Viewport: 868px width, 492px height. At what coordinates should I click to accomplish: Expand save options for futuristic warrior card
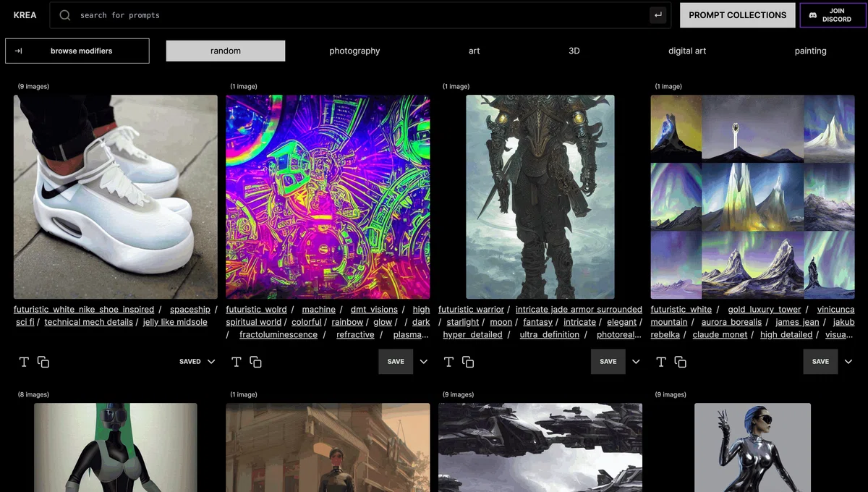tap(636, 362)
